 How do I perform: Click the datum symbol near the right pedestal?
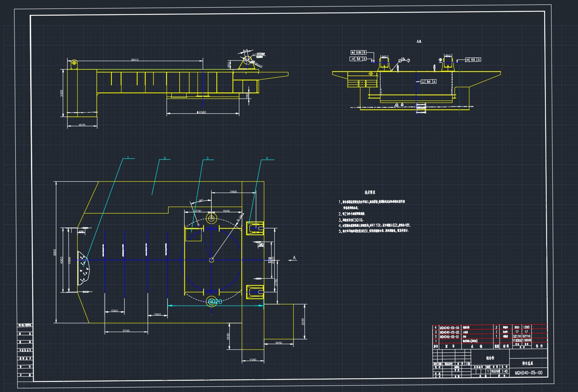click(x=440, y=60)
